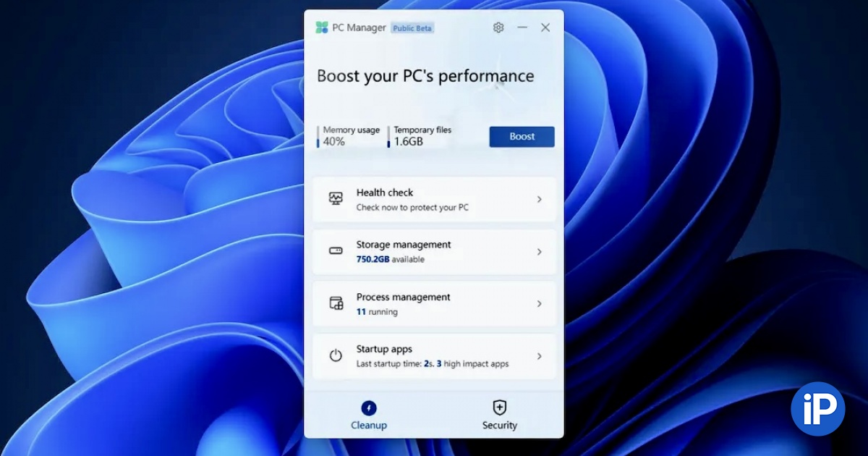
Task: Select the Security shield icon
Action: tap(499, 407)
